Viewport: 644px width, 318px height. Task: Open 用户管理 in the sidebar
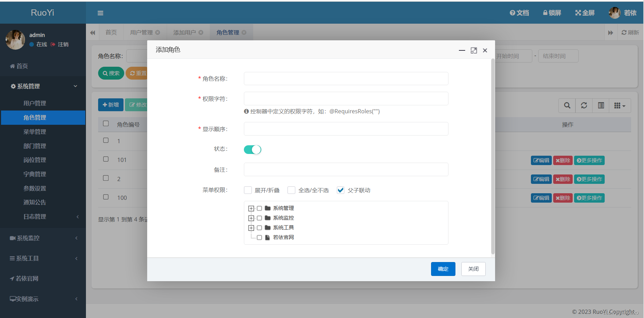(35, 103)
